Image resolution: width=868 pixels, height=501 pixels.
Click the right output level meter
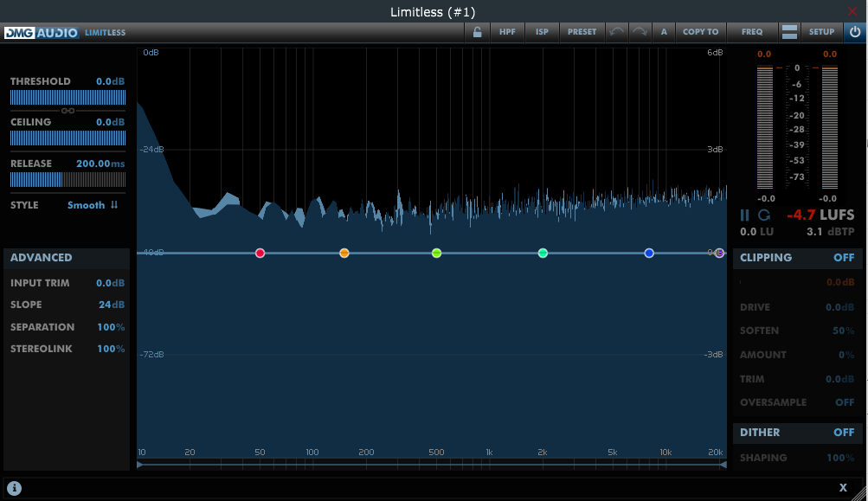click(830, 127)
